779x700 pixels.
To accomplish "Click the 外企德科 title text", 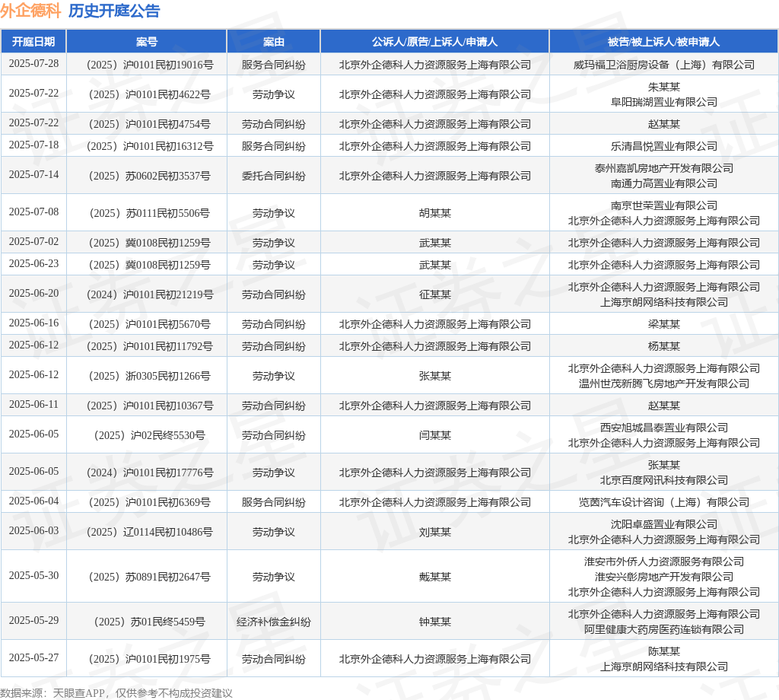I will 30,11.
